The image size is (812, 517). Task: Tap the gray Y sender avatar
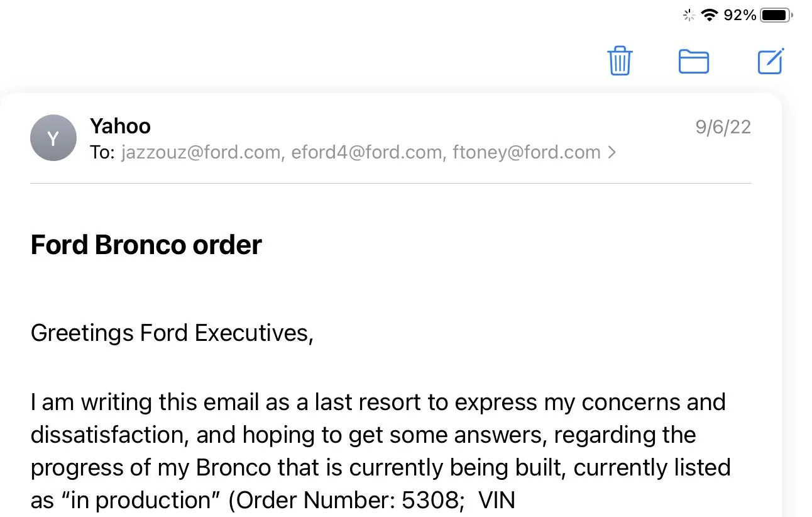click(x=53, y=138)
